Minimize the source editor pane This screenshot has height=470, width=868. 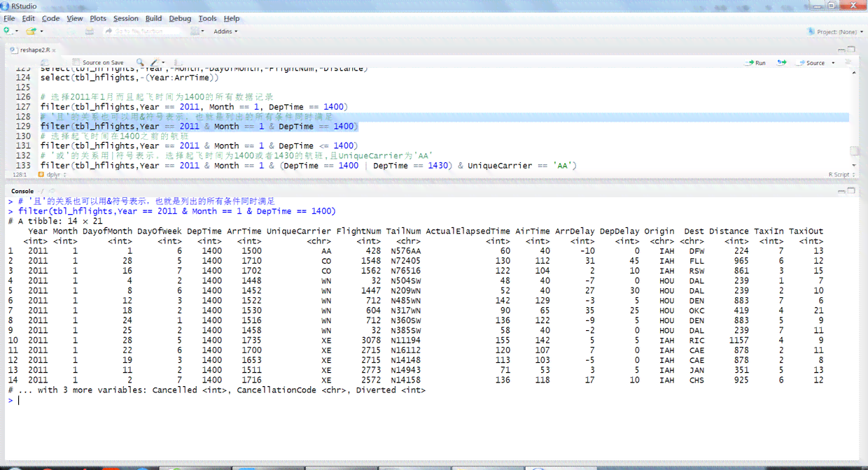coord(842,50)
